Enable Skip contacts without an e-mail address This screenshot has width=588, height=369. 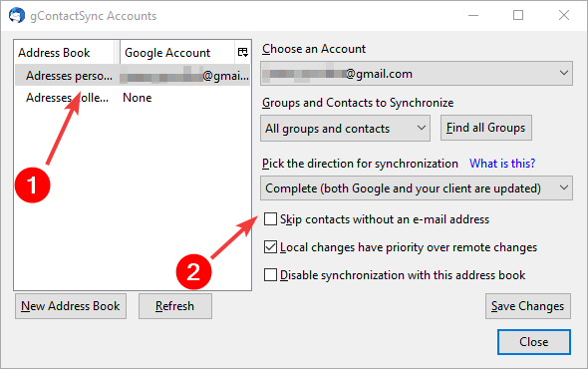[x=270, y=218]
